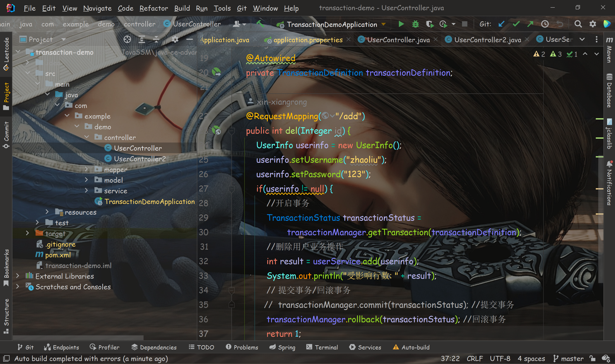Switch to UserController2.java tab

pos(487,40)
